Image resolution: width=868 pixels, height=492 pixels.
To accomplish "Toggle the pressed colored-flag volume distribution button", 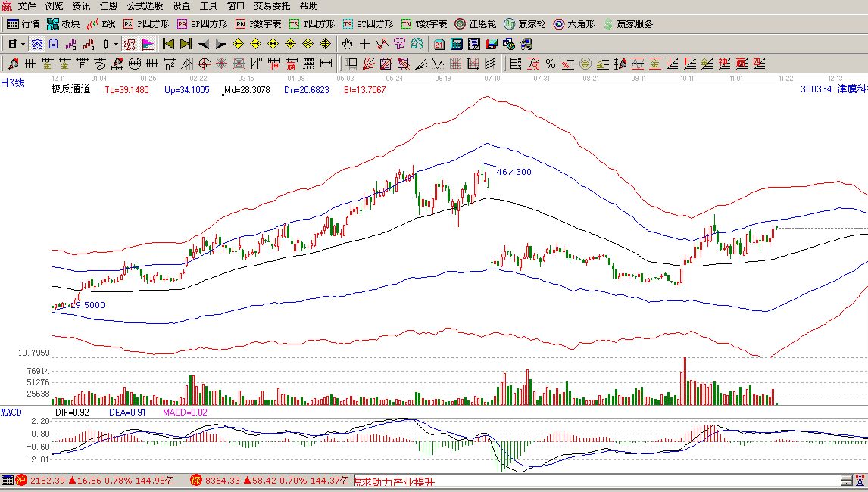I will 148,44.
